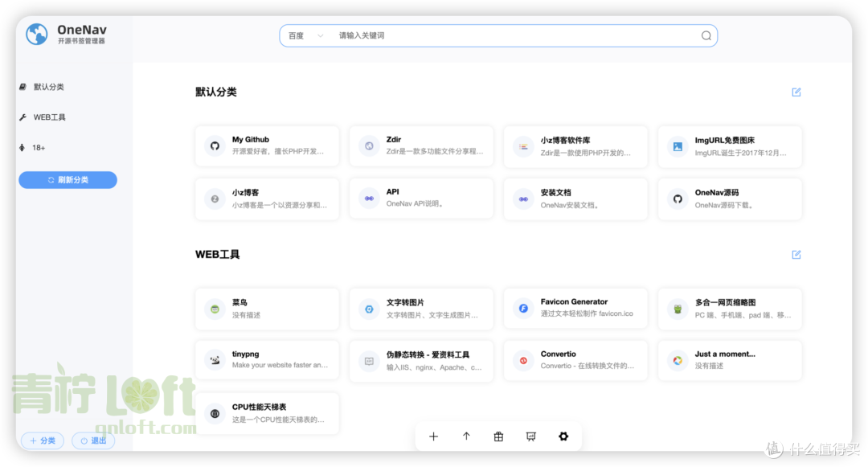This screenshot has height=467, width=868.
Task: Click the 退出 logout button
Action: [93, 440]
